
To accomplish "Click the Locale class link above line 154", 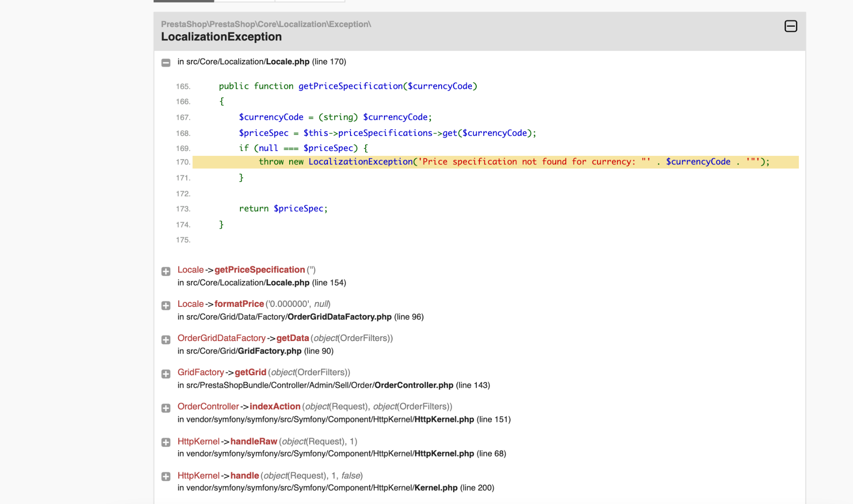I will point(190,270).
